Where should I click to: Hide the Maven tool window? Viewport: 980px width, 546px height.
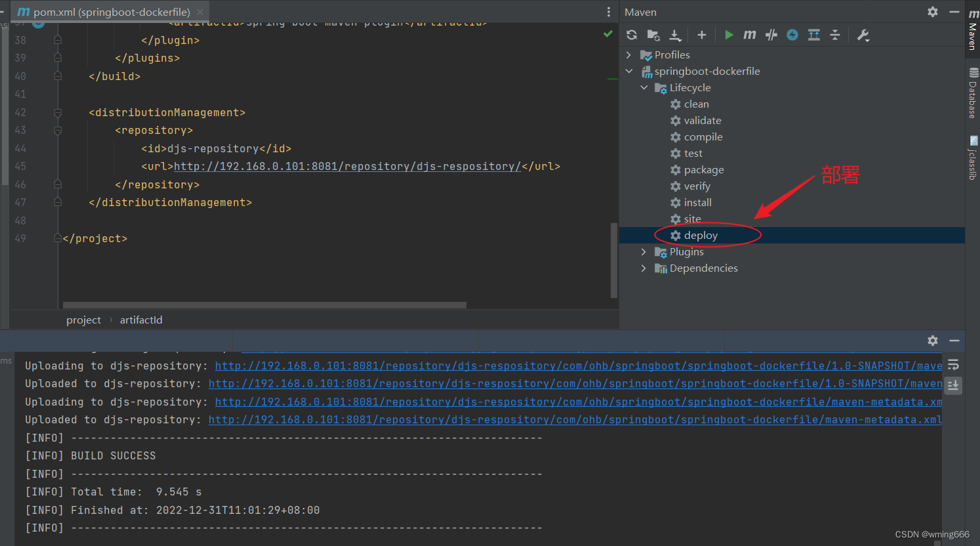[954, 12]
